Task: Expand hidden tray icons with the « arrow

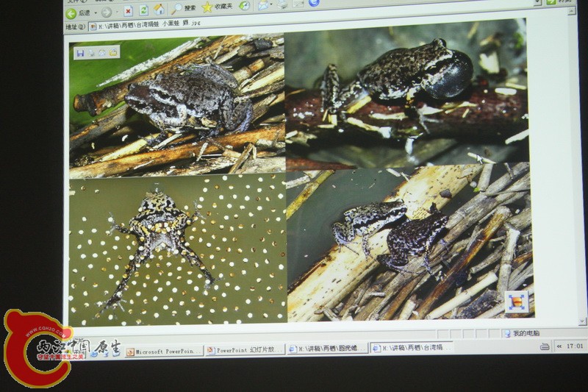Action: tap(559, 346)
